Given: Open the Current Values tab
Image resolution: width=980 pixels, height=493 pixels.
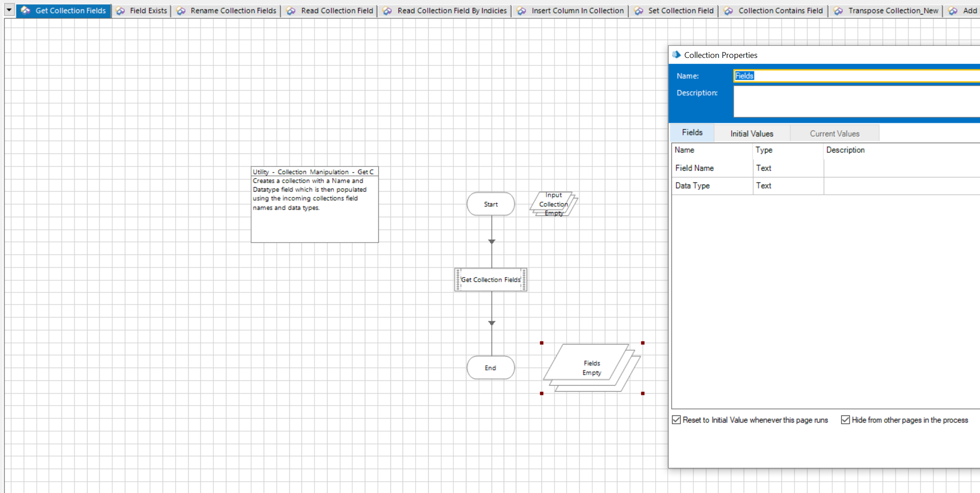Looking at the screenshot, I should (834, 133).
